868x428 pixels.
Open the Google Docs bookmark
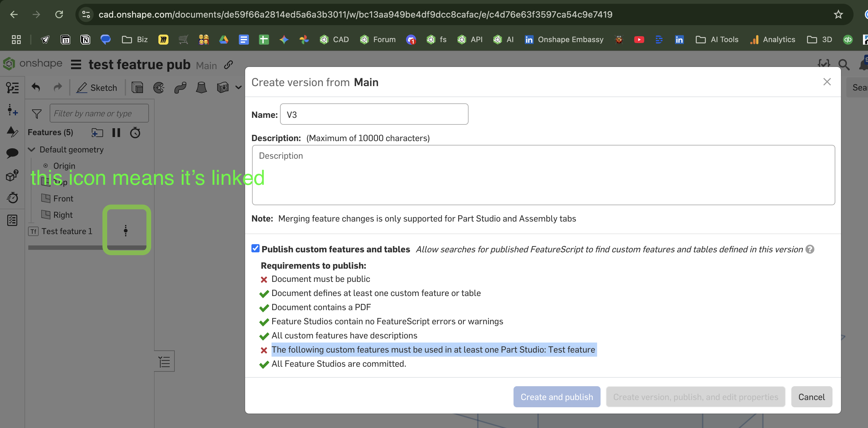point(244,39)
